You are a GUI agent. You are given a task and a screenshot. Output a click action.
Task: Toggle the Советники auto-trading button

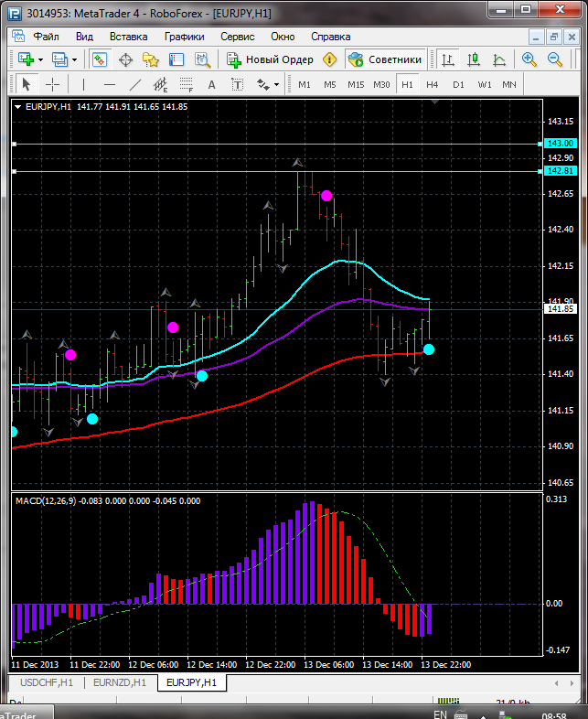(385, 59)
